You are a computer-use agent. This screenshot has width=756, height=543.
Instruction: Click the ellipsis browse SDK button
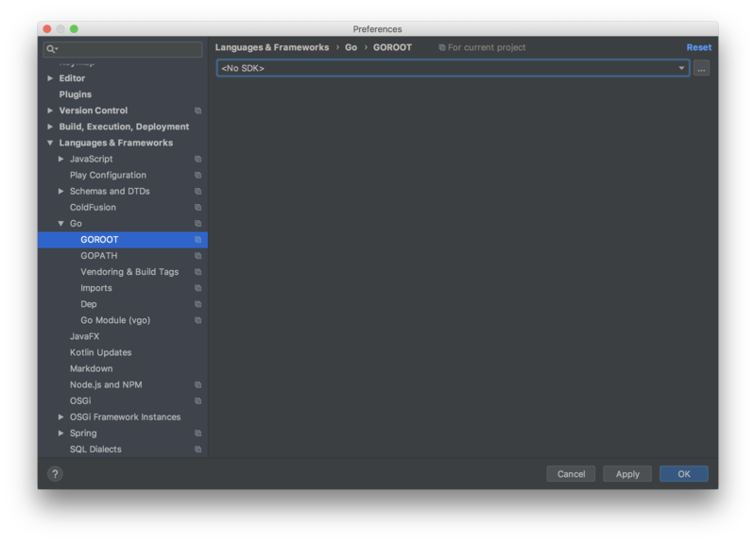point(701,69)
